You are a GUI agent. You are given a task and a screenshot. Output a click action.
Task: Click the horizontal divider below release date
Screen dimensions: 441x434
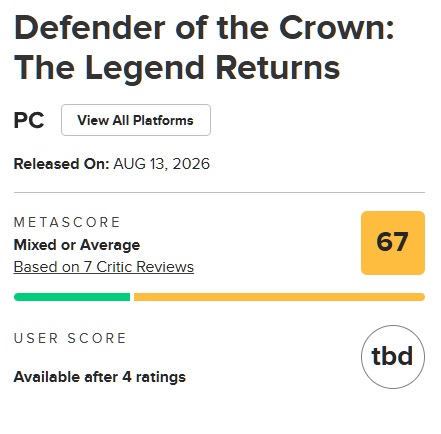[x=219, y=192]
